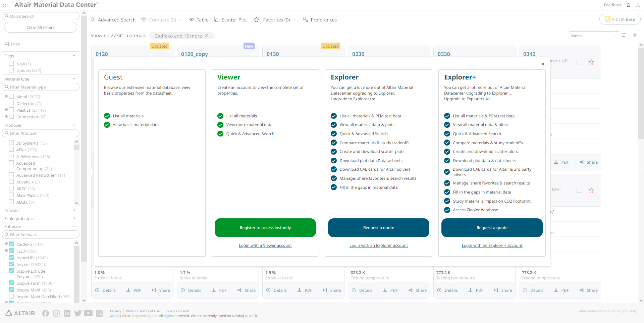This screenshot has height=323, width=644.
Task: Remove the Cadfeko and 15 more filter chip
Action: pos(206,36)
